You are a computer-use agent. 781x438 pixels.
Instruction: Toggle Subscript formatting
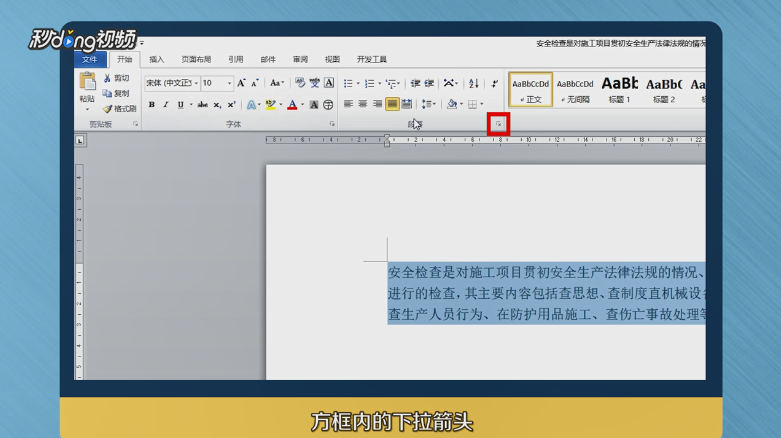[x=217, y=105]
